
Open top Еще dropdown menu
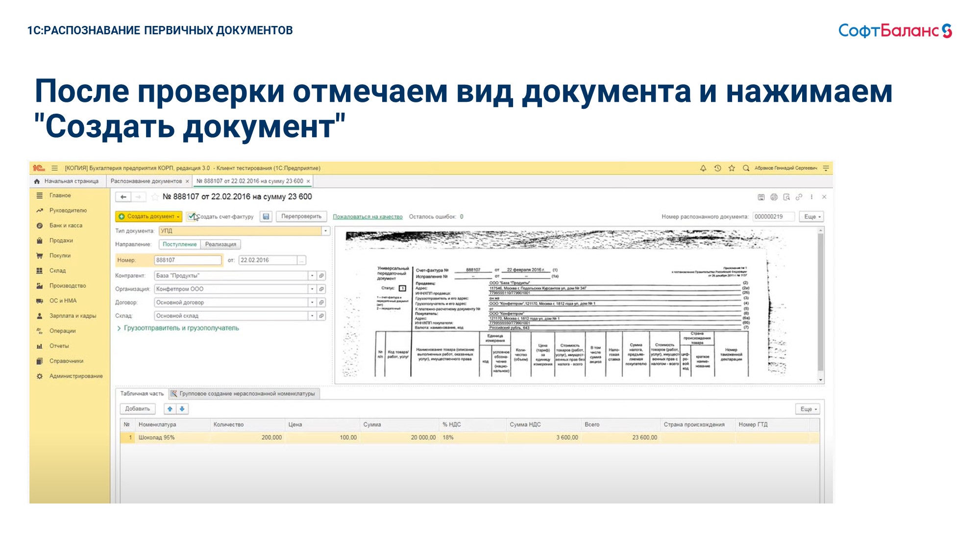tap(811, 216)
